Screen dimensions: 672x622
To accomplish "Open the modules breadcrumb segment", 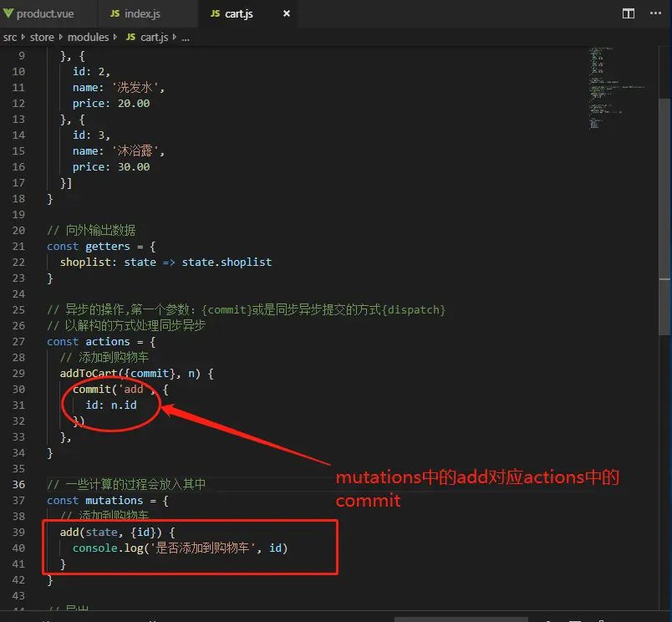I will point(89,38).
